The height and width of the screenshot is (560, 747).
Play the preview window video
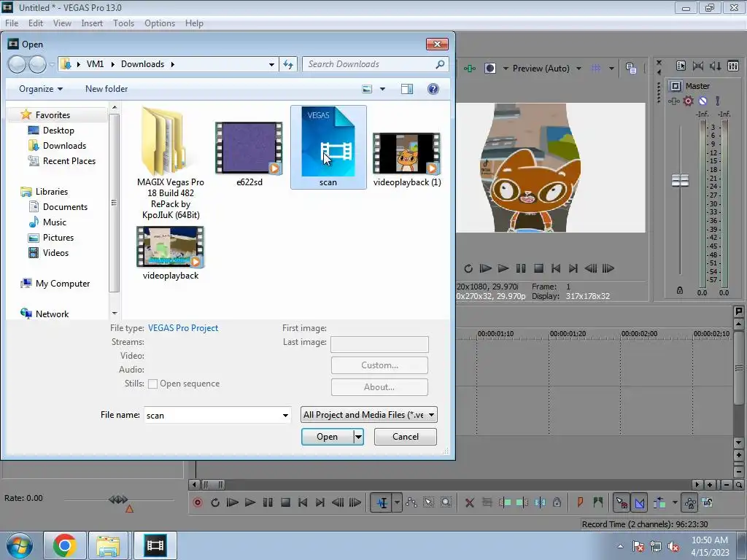tap(503, 268)
